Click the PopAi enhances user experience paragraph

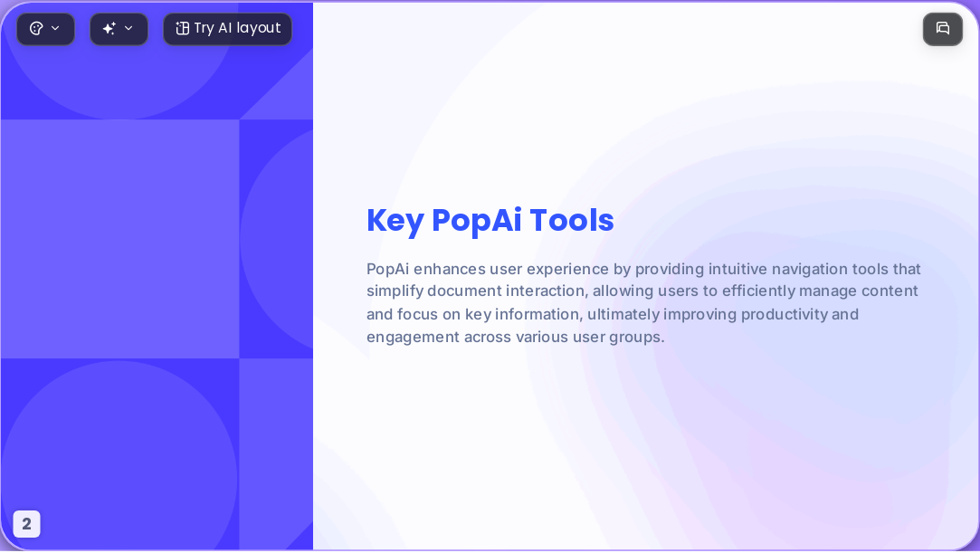coord(643,303)
